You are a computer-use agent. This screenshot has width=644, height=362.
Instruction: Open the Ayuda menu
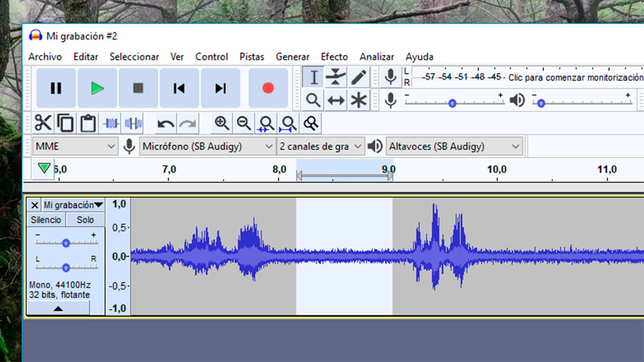pos(419,57)
